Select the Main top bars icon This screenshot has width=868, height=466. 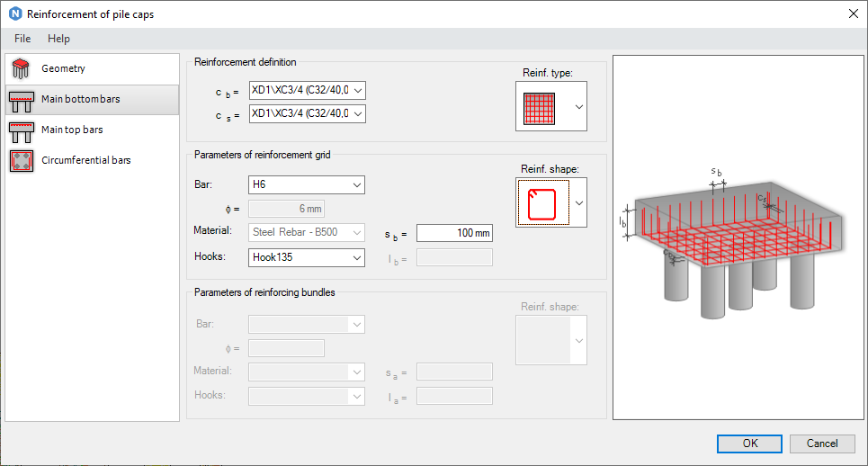21,130
